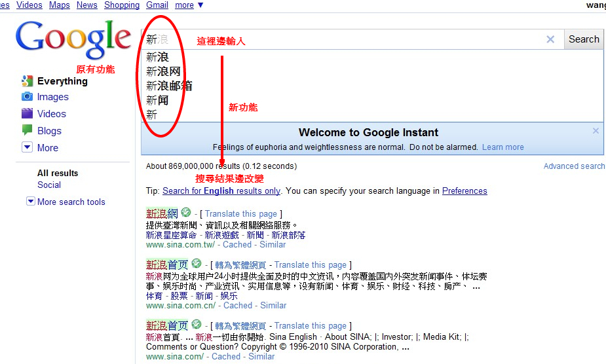Click verified checkmark beside www.sina.com/ result
Viewport: 606px width, 364px height.
click(x=197, y=324)
